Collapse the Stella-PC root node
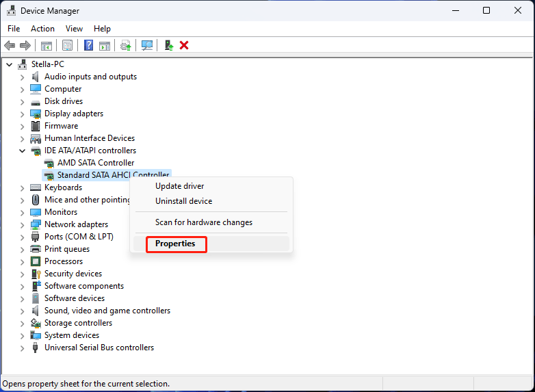Screen dimensions: 535x392 click(10, 64)
